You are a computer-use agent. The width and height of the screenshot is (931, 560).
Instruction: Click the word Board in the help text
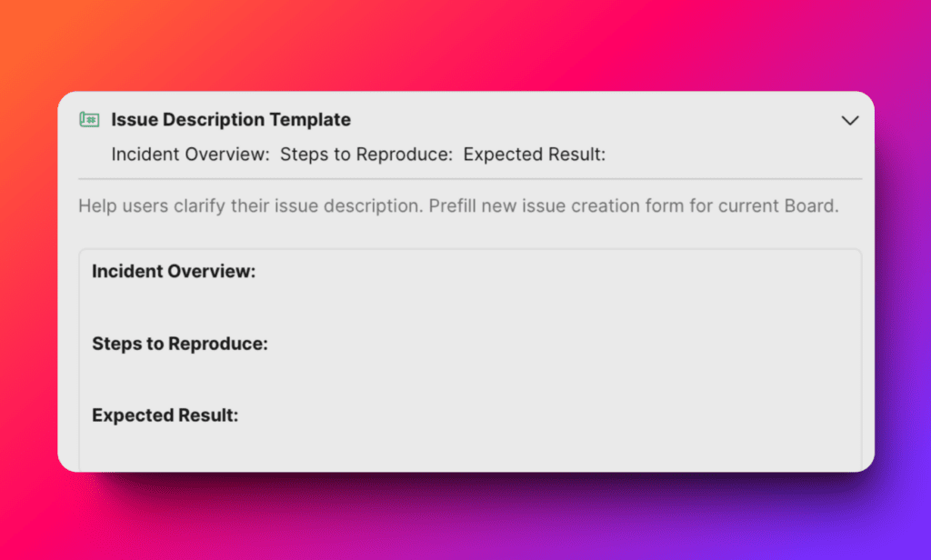click(x=808, y=206)
